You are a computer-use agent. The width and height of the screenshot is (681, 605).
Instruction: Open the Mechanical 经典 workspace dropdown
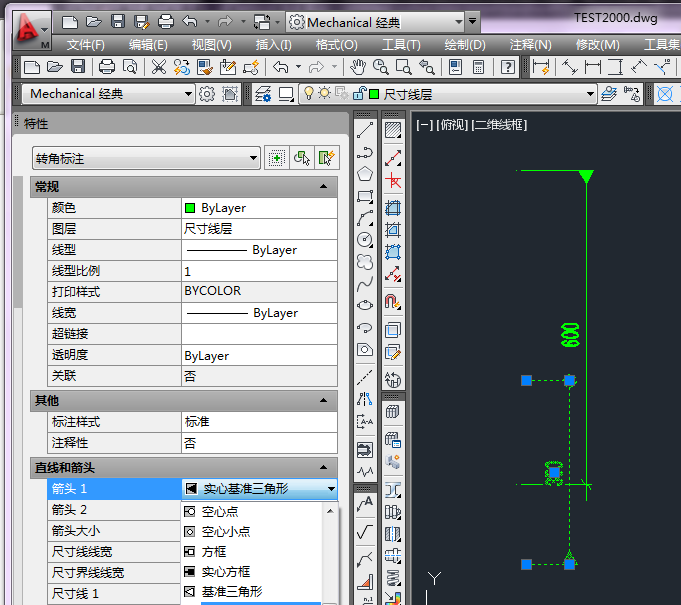[x=188, y=94]
